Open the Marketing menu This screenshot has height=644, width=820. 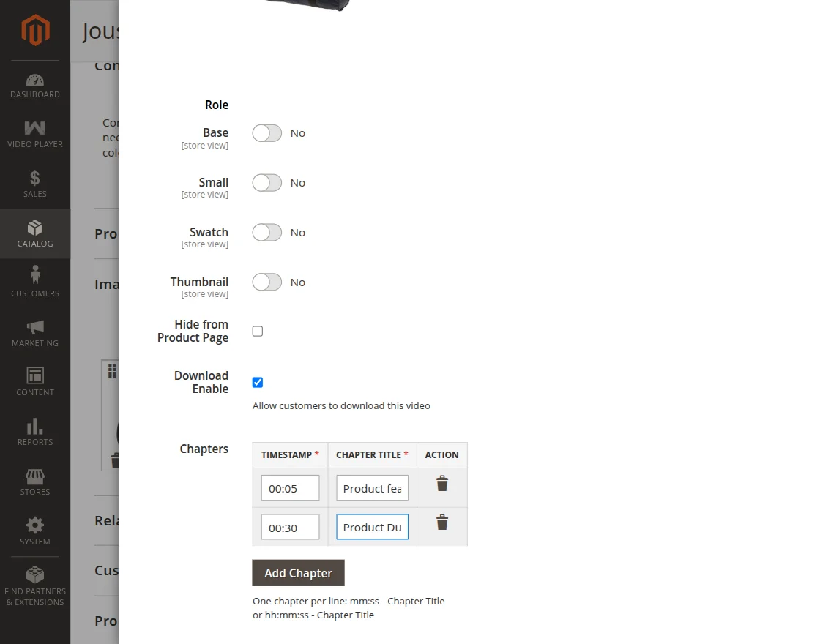[x=35, y=333]
